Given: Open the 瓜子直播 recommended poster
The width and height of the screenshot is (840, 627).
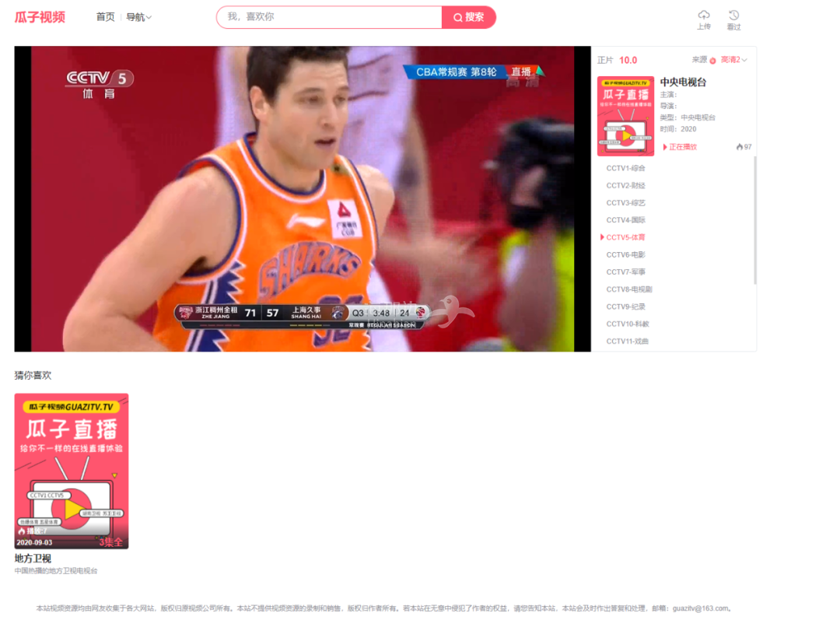Looking at the screenshot, I should click(72, 471).
